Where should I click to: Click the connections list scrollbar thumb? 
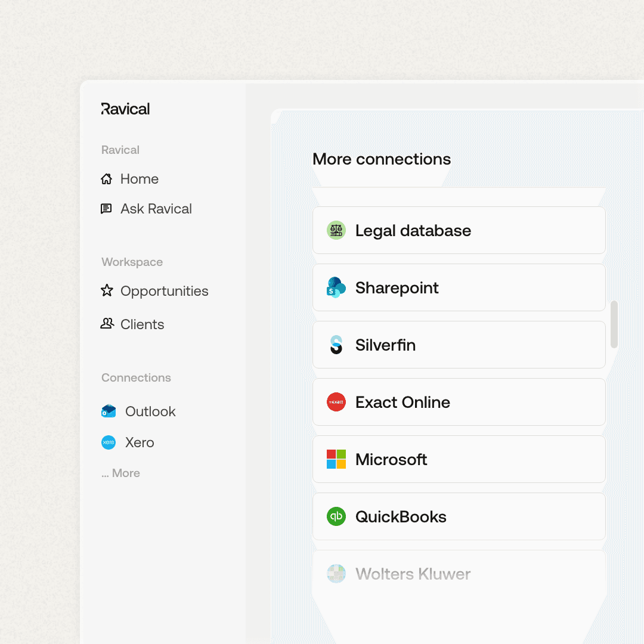tap(614, 324)
